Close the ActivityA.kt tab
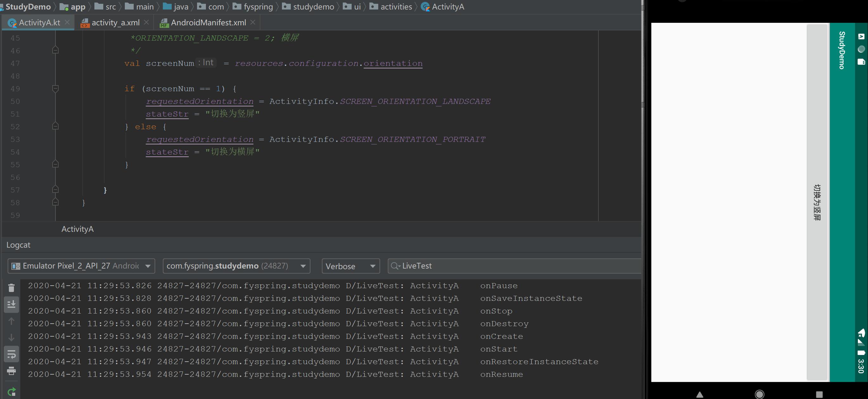This screenshot has height=399, width=868. [x=67, y=22]
